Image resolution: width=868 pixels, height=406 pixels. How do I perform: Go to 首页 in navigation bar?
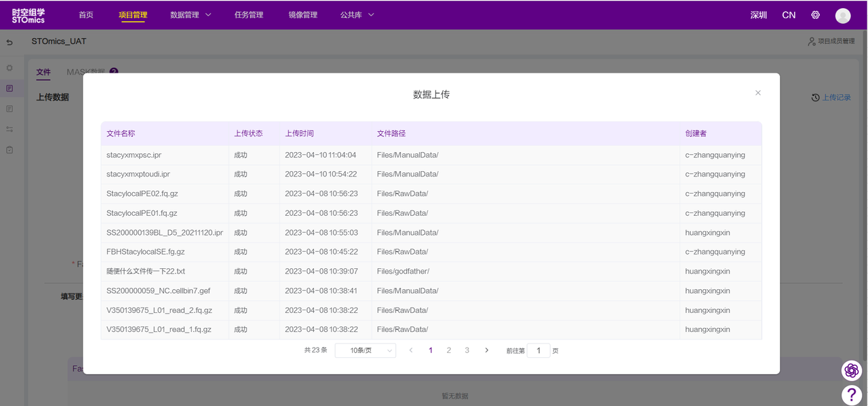[x=86, y=15]
